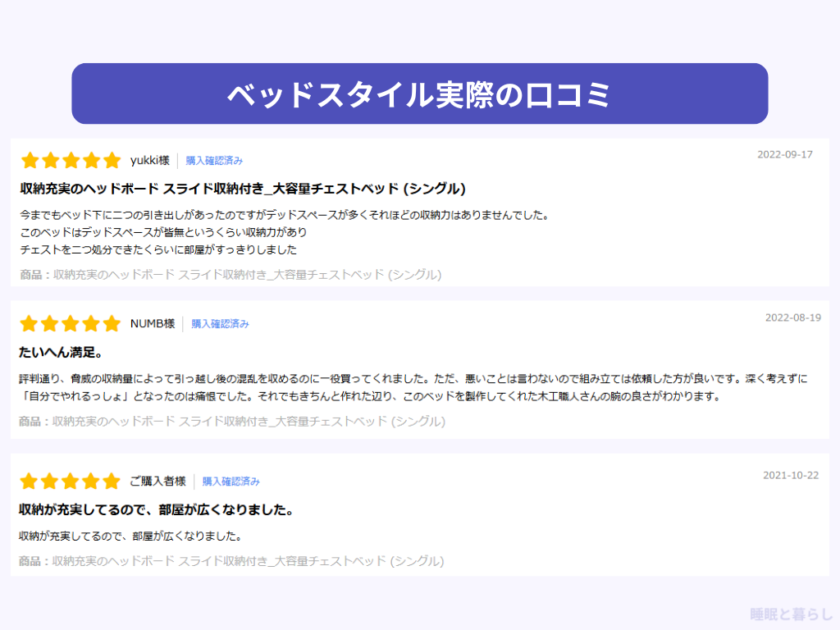Image resolution: width=840 pixels, height=630 pixels.
Task: Click the grey 商品 line in NUMB様's review
Action: click(232, 422)
